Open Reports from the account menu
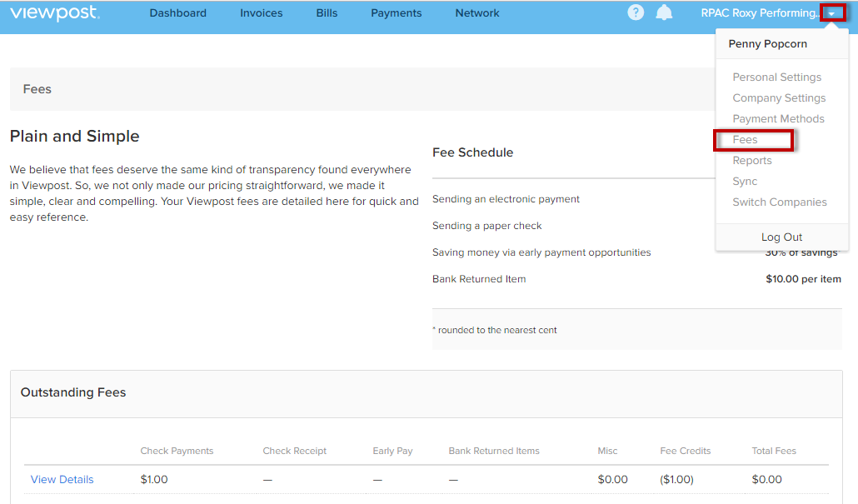Image resolution: width=858 pixels, height=504 pixels. coord(752,160)
